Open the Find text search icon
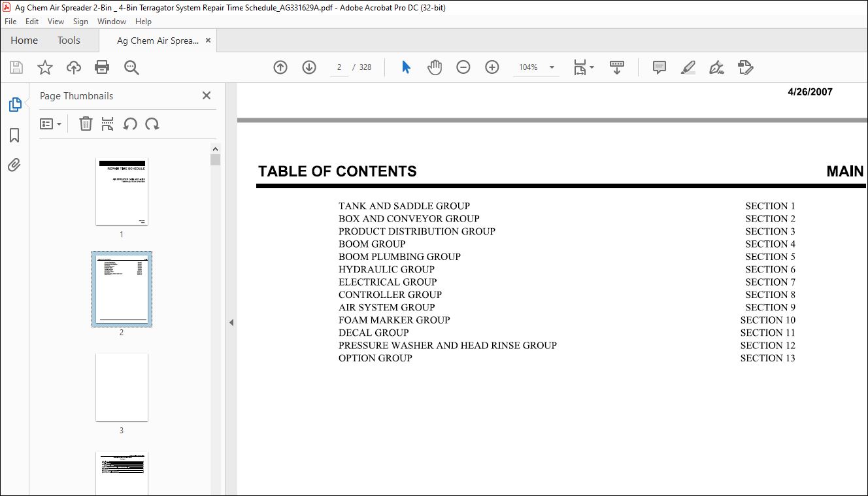The height and width of the screenshot is (496, 868). pyautogui.click(x=131, y=67)
